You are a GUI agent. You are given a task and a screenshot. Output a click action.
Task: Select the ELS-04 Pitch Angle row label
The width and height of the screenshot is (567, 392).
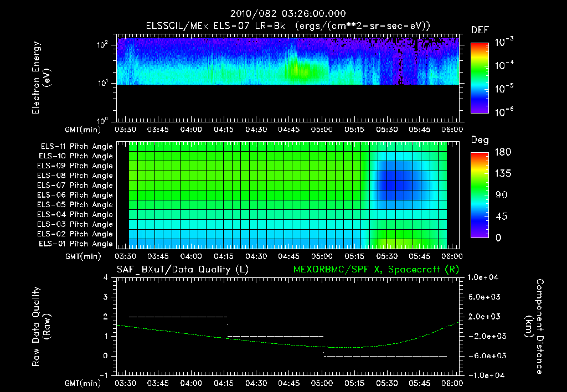click(75, 214)
